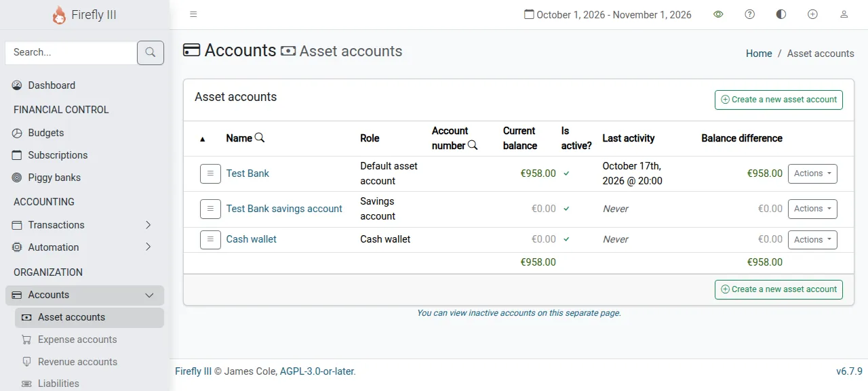Click the inactive accounts separate page link

pos(519,313)
